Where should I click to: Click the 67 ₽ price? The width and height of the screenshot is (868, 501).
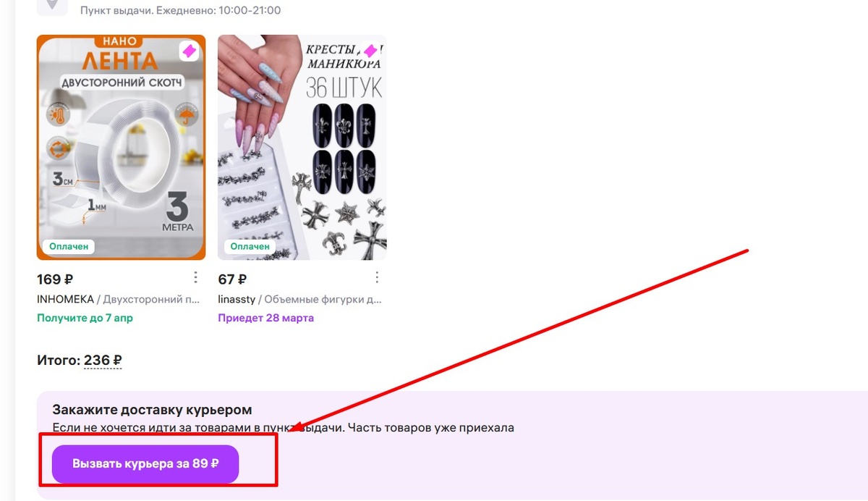[232, 279]
